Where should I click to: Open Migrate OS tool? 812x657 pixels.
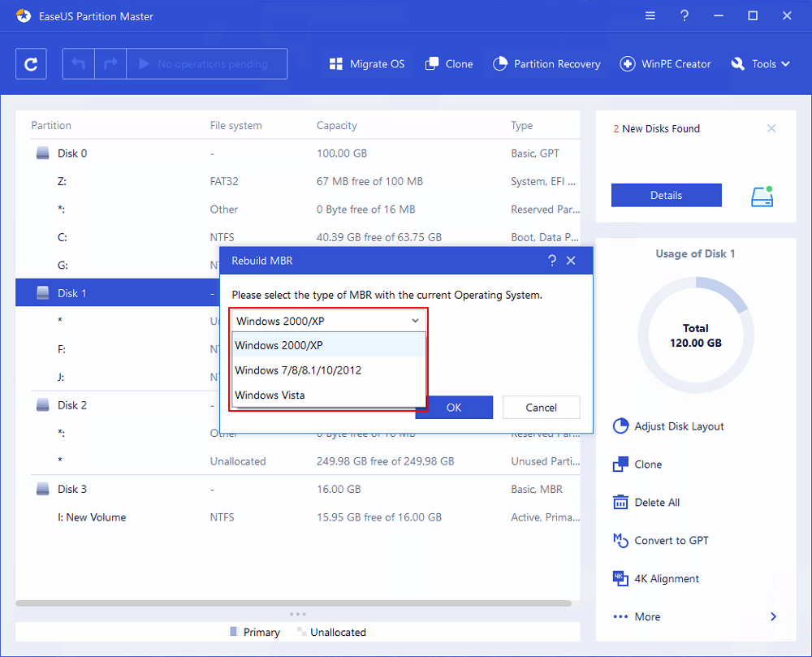click(367, 63)
